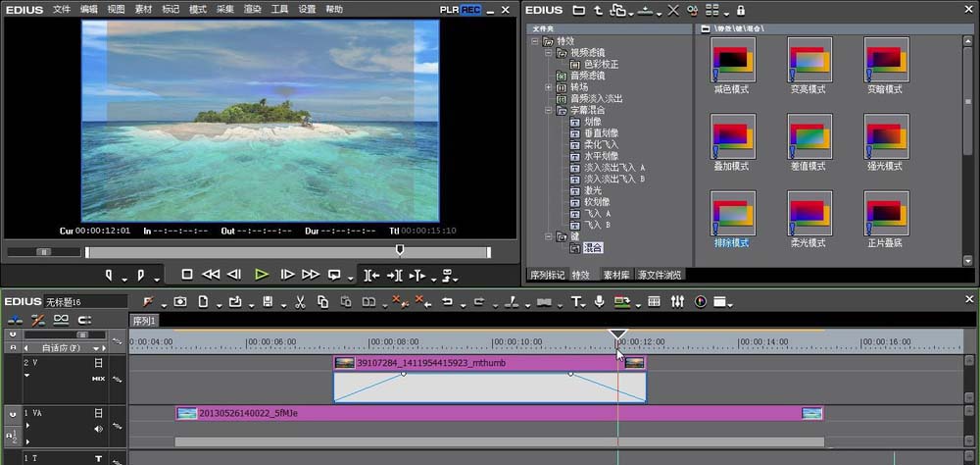Viewport: 980px width, 465px height.
Task: Switch to the 素材库 tab
Action: [614, 275]
